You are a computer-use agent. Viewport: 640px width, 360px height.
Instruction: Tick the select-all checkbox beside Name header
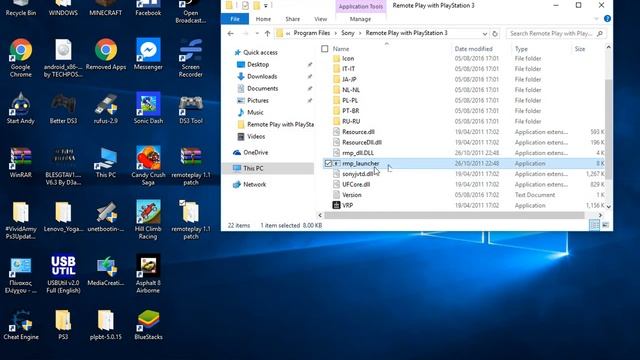[x=324, y=49]
